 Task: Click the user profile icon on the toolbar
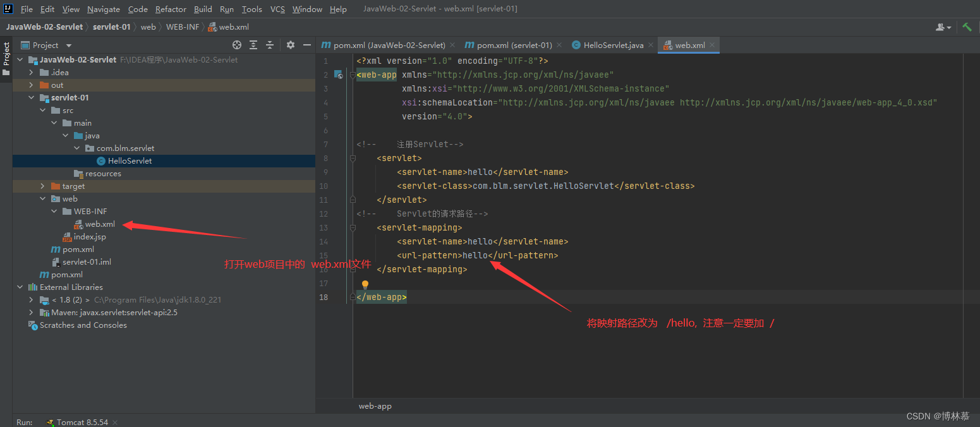[x=941, y=27]
